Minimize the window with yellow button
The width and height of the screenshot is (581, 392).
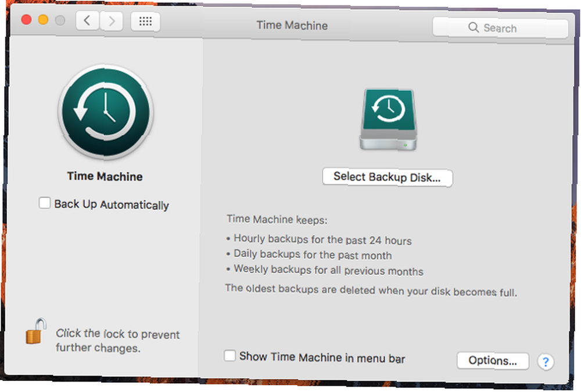(44, 20)
